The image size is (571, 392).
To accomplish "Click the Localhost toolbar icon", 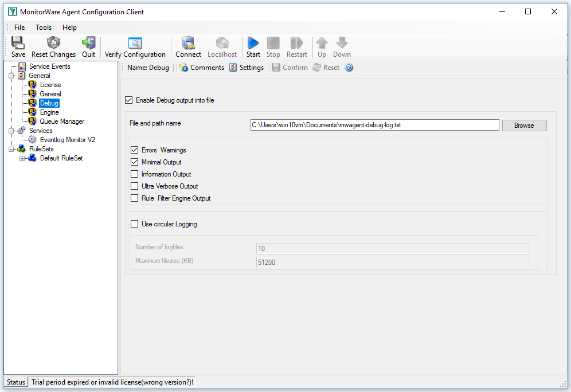I will click(222, 43).
